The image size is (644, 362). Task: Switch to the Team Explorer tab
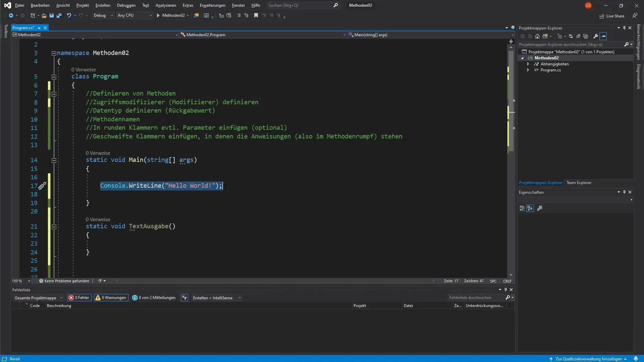click(579, 183)
